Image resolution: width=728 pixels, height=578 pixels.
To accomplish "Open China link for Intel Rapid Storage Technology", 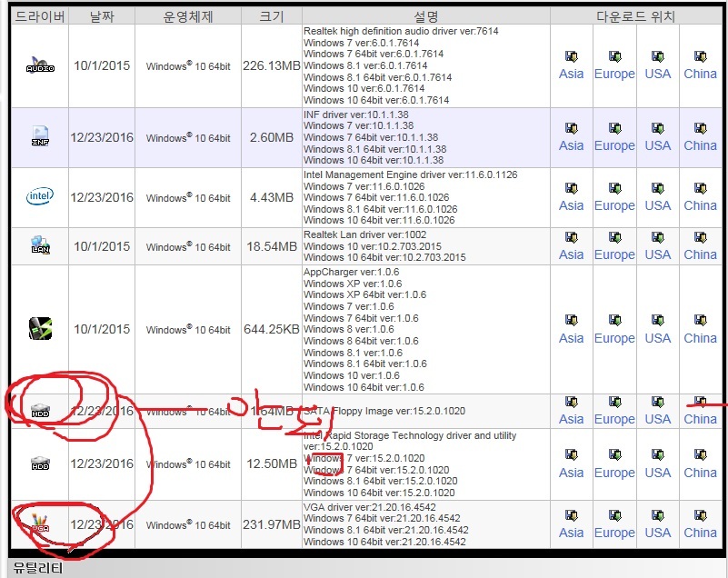I will (x=700, y=473).
